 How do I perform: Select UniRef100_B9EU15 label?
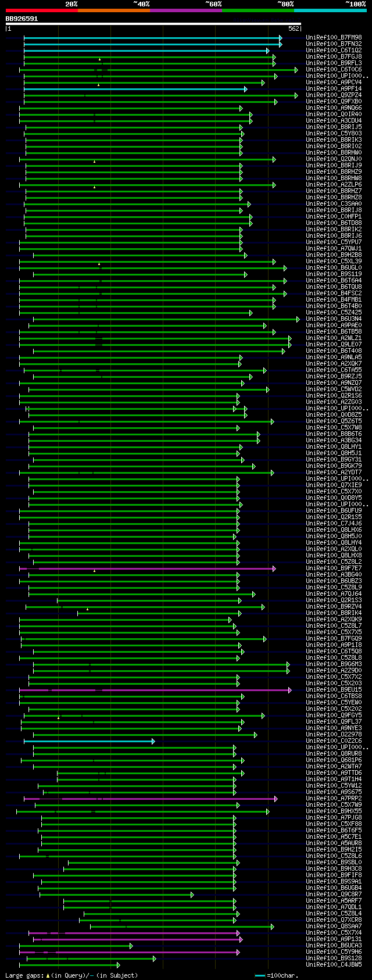[334, 690]
